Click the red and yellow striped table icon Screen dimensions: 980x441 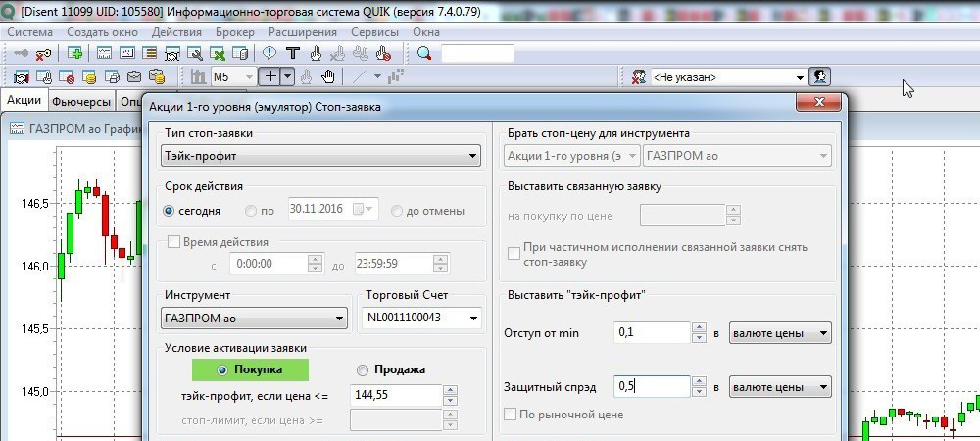(150, 54)
